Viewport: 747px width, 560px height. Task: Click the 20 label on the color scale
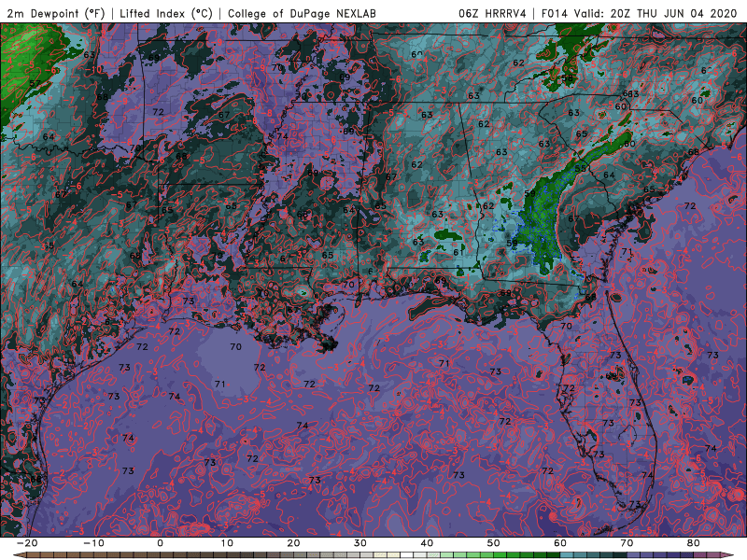pyautogui.click(x=293, y=543)
